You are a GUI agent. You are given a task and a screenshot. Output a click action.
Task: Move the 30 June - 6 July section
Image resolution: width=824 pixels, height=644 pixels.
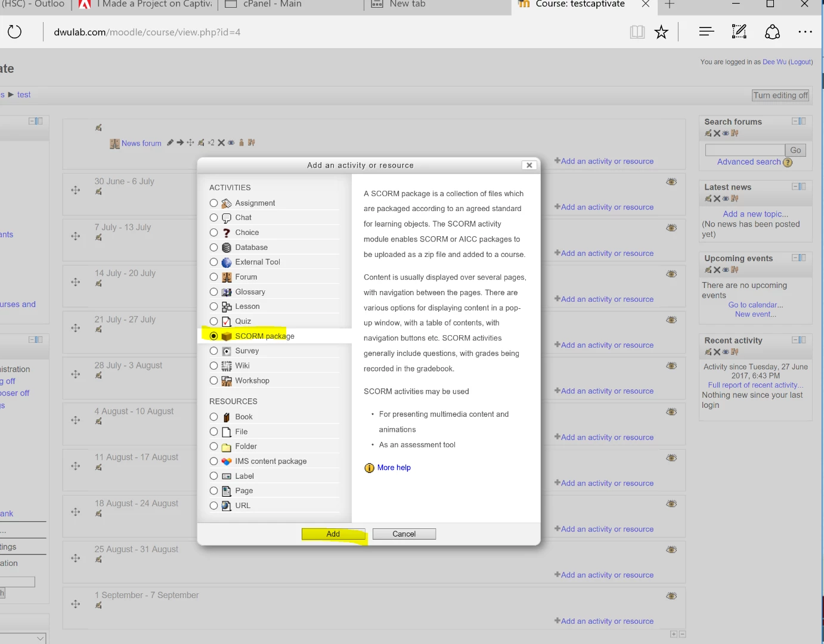tap(76, 190)
